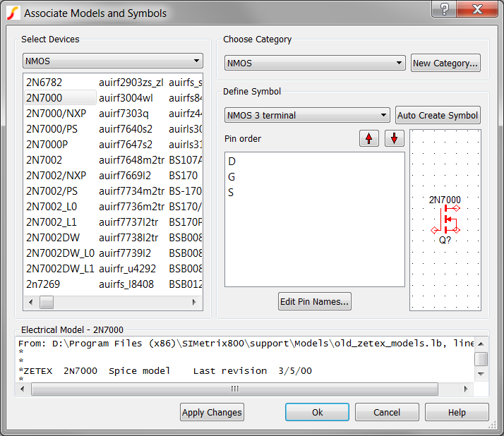The image size is (504, 436).
Task: Move selected pin down with red arrow
Action: 394,138
